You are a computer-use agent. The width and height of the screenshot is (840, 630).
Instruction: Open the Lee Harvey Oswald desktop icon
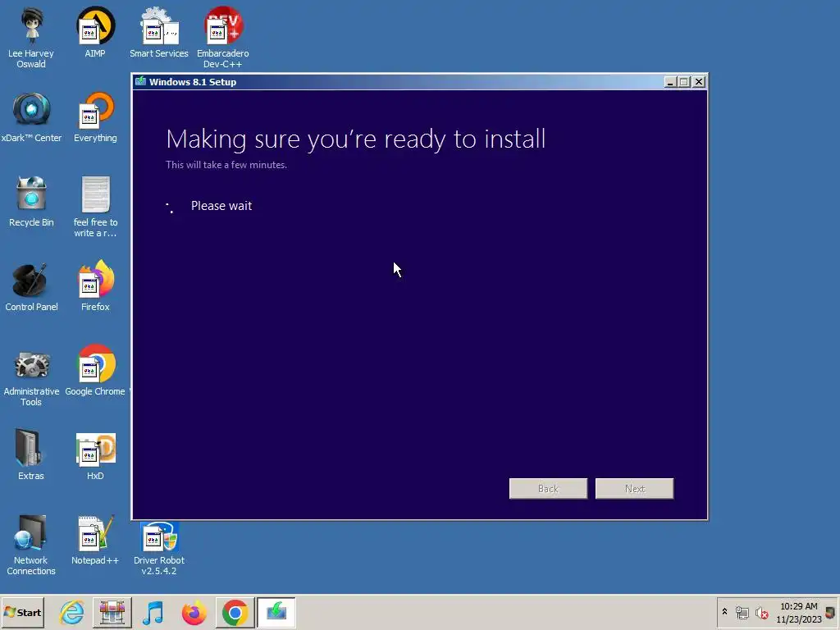pyautogui.click(x=31, y=38)
